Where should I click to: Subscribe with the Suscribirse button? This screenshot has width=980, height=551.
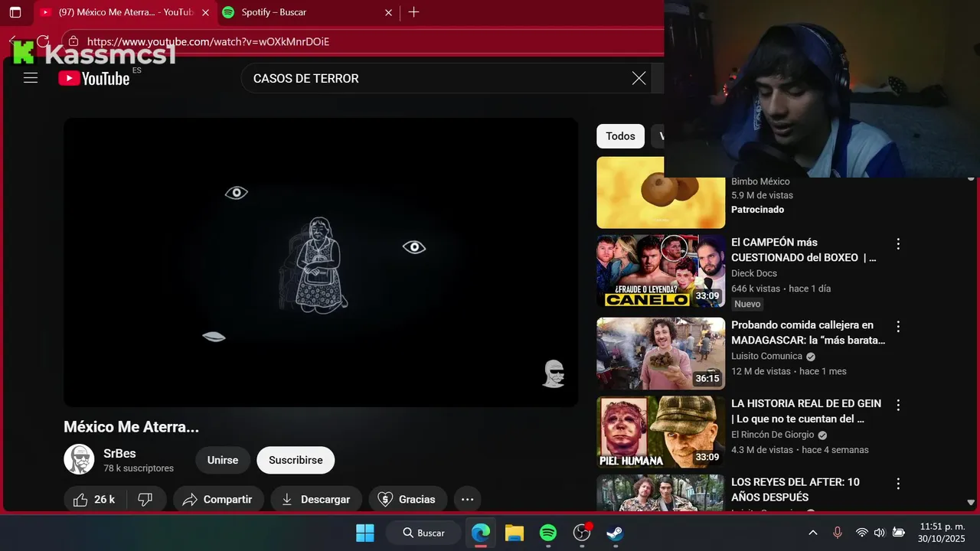pos(296,460)
